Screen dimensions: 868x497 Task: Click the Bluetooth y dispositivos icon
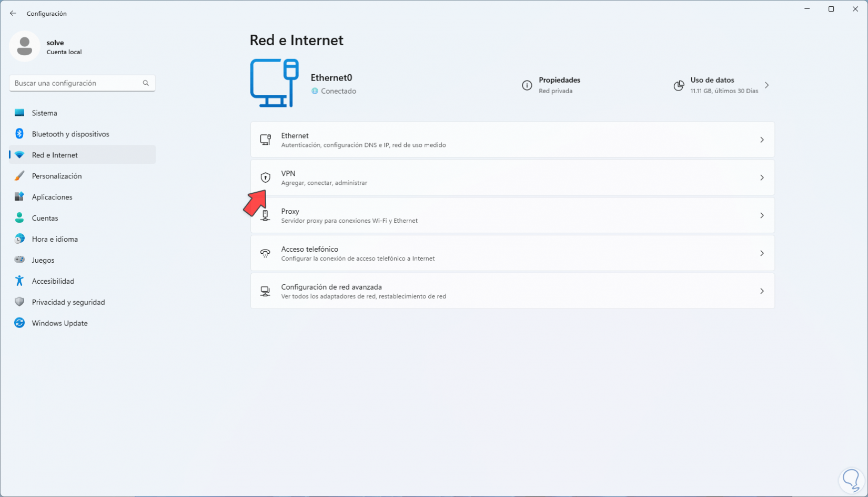click(x=19, y=134)
